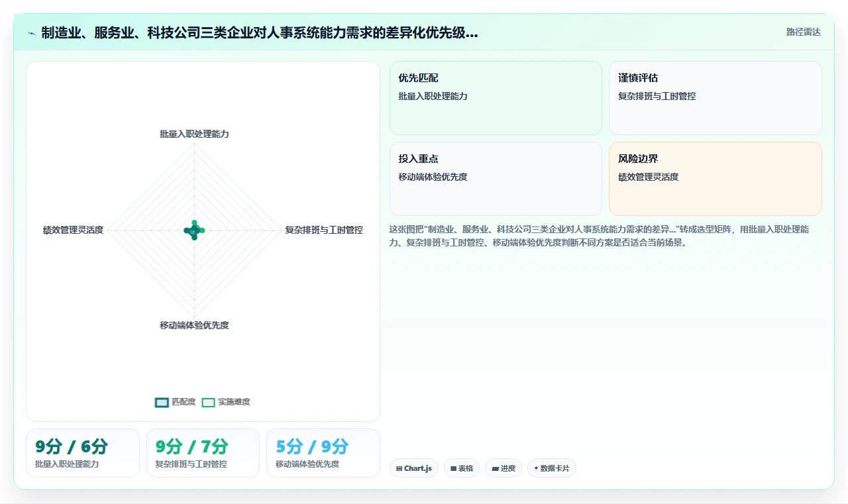The image size is (848, 504).
Task: Click the page title heading text
Action: [260, 33]
